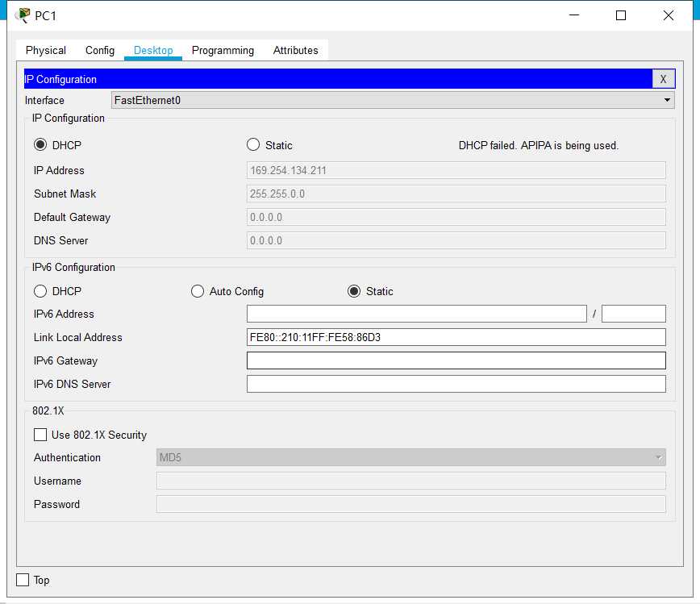The height and width of the screenshot is (604, 700).
Task: Open the Desktop tab
Action: (153, 50)
